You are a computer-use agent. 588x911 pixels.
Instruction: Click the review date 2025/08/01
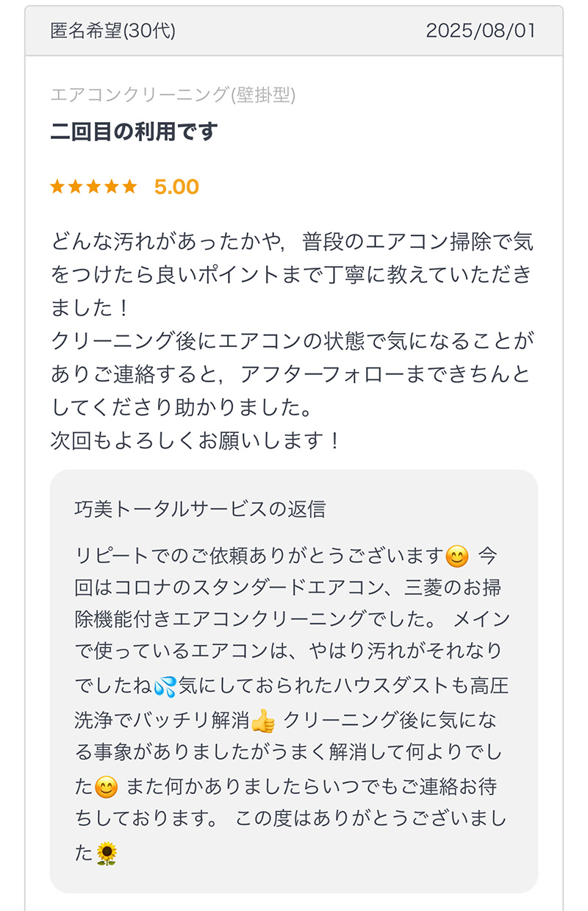pos(481,31)
